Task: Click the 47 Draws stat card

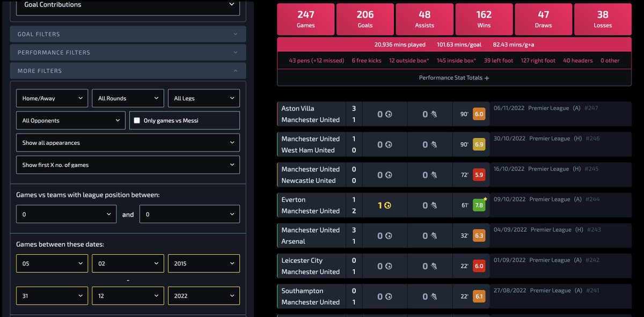Action: pyautogui.click(x=543, y=19)
